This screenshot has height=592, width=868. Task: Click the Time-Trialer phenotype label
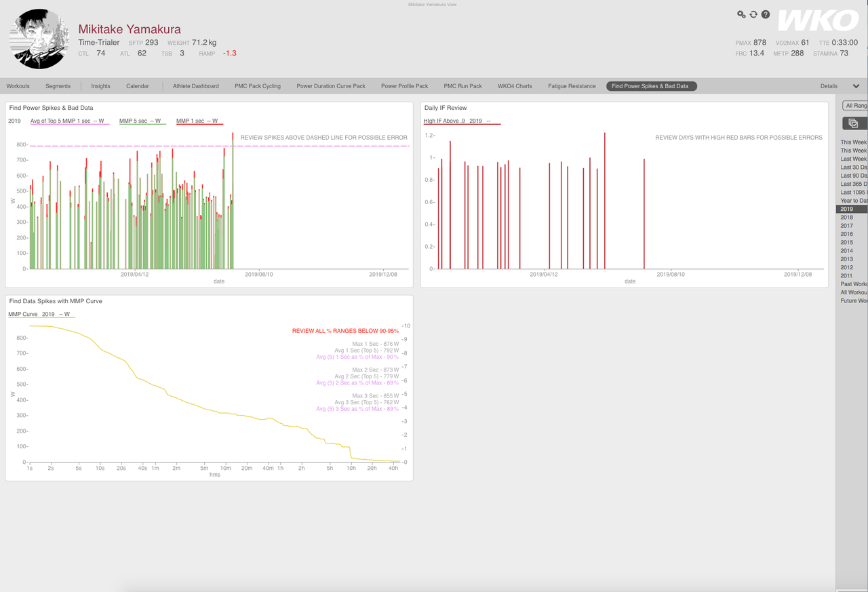[x=99, y=43]
